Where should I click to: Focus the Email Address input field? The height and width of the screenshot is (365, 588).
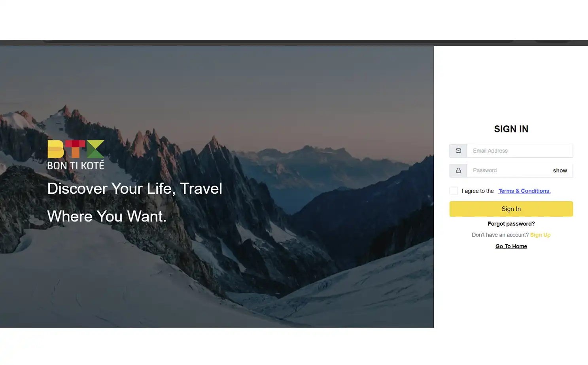[x=520, y=151]
